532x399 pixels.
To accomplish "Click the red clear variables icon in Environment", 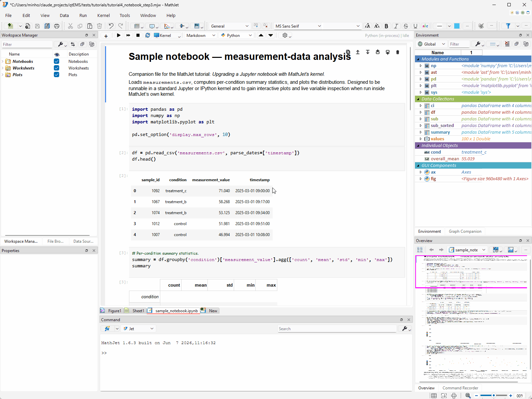I will 507,44.
